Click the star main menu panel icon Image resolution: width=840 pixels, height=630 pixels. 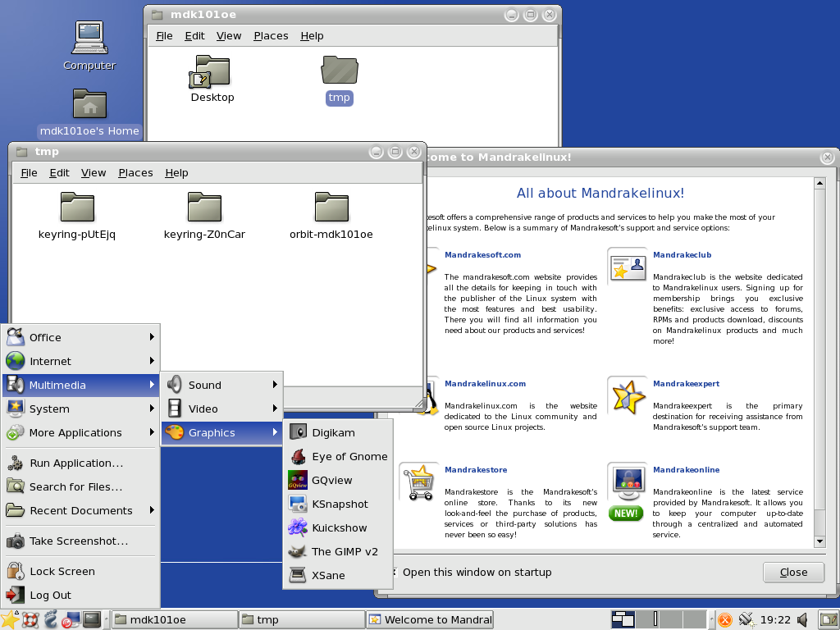tap(10, 620)
